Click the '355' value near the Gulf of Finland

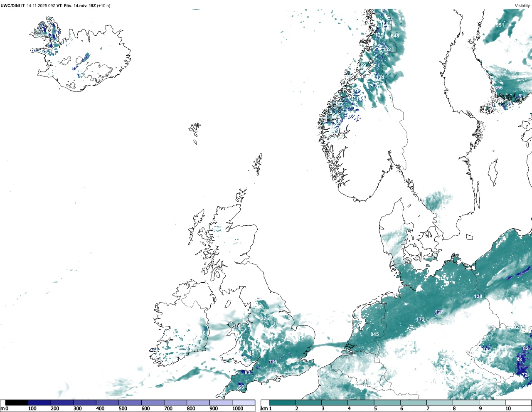[x=499, y=88]
